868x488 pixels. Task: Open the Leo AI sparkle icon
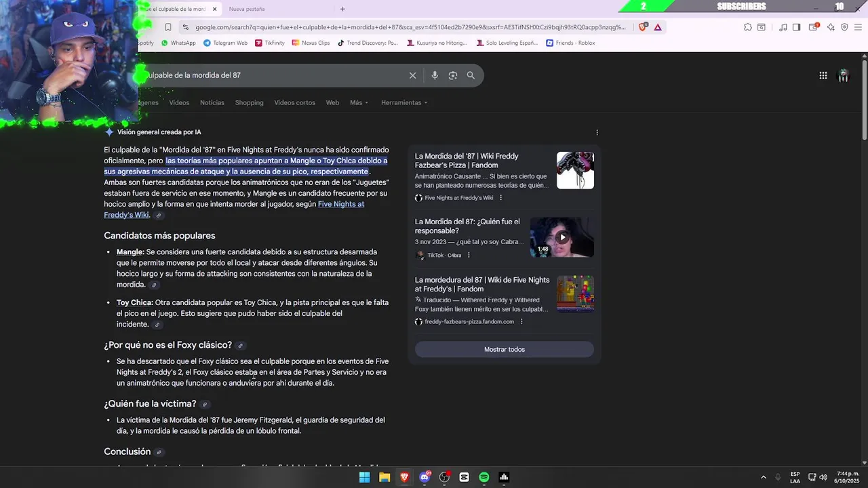click(x=830, y=27)
